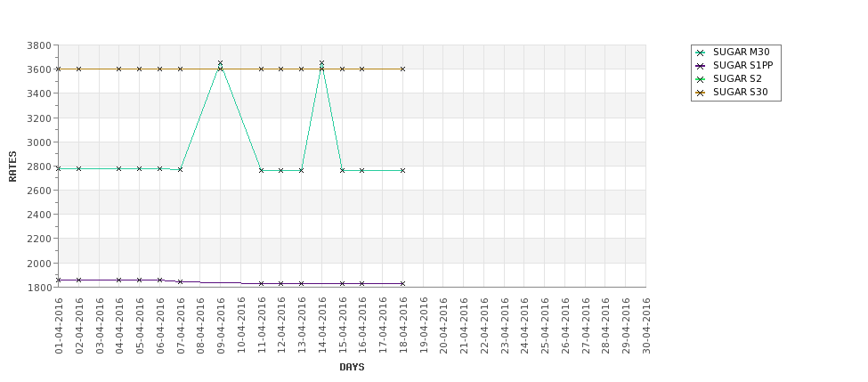Click the 3600 value on the rates axis
The image size is (868, 382).
pyautogui.click(x=39, y=69)
